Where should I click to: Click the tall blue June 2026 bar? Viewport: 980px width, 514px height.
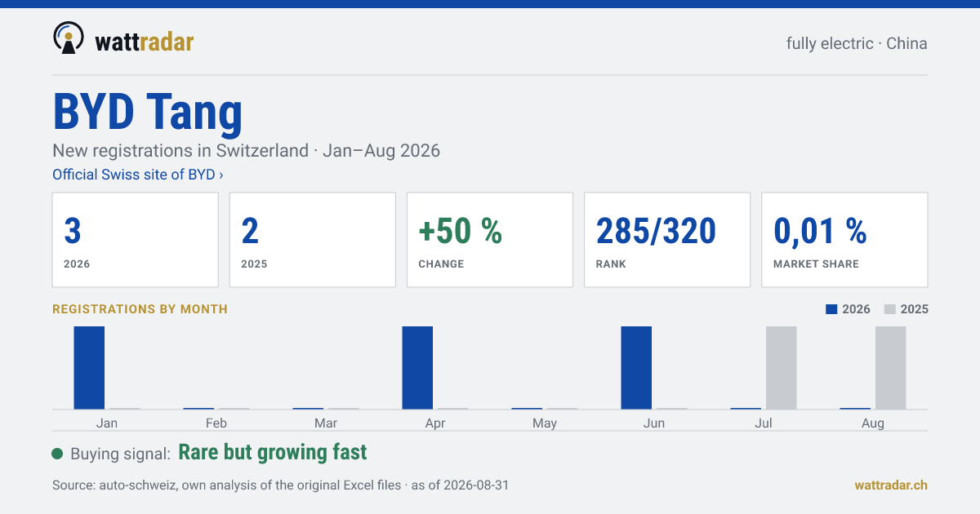636,368
